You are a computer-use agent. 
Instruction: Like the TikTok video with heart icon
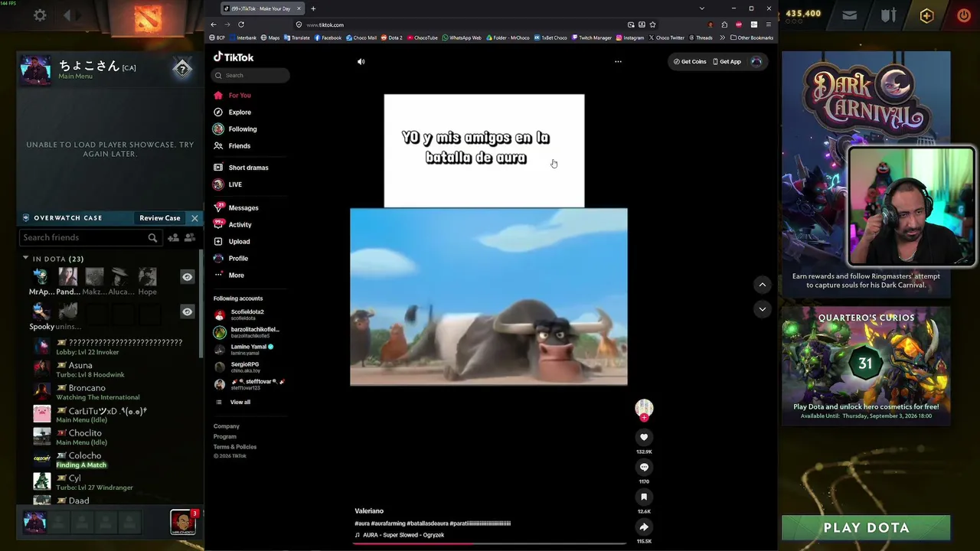point(644,437)
